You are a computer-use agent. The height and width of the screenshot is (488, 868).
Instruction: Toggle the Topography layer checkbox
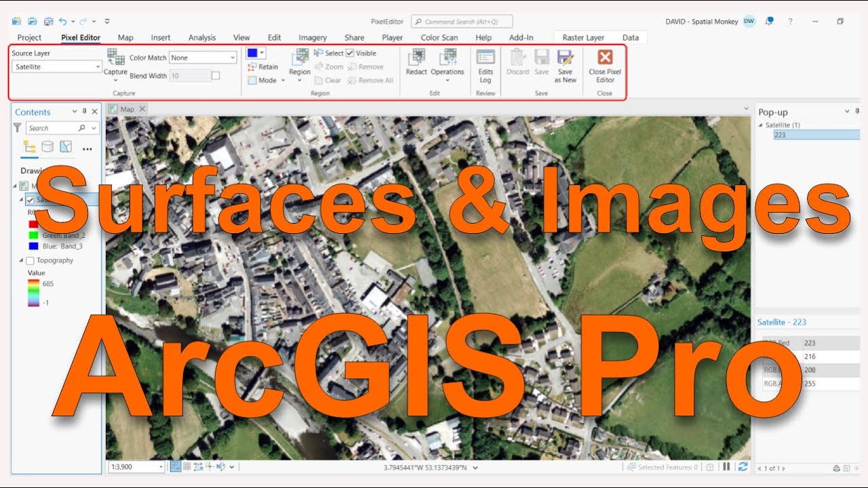[30, 260]
